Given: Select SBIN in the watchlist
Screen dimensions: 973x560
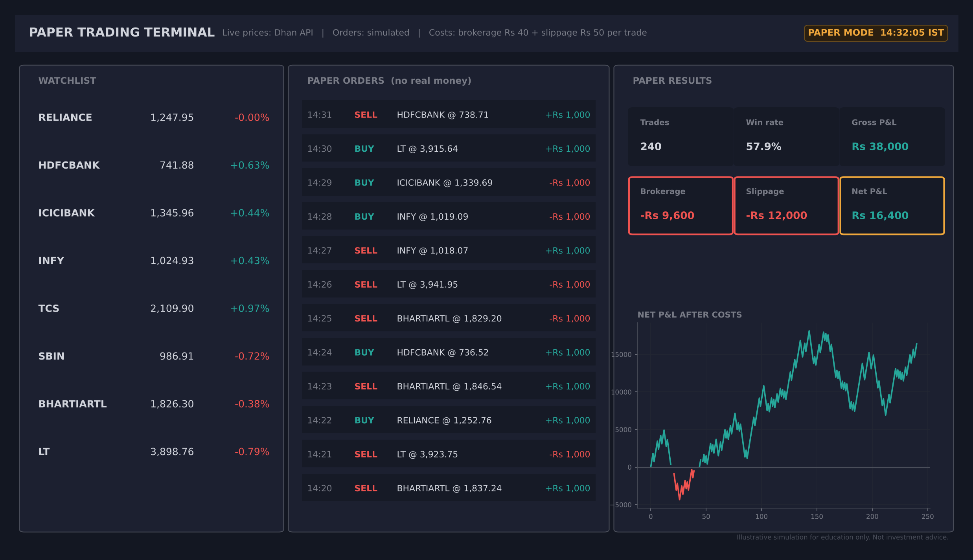Looking at the screenshot, I should pos(51,356).
